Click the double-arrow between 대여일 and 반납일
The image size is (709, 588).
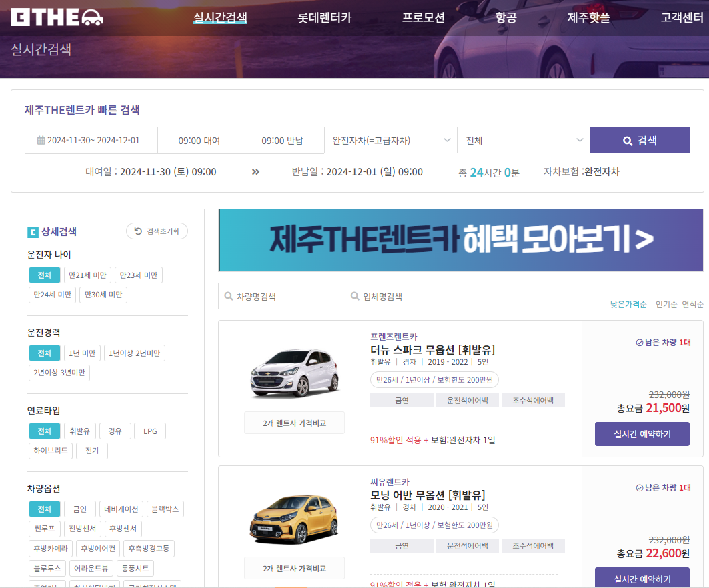click(256, 172)
